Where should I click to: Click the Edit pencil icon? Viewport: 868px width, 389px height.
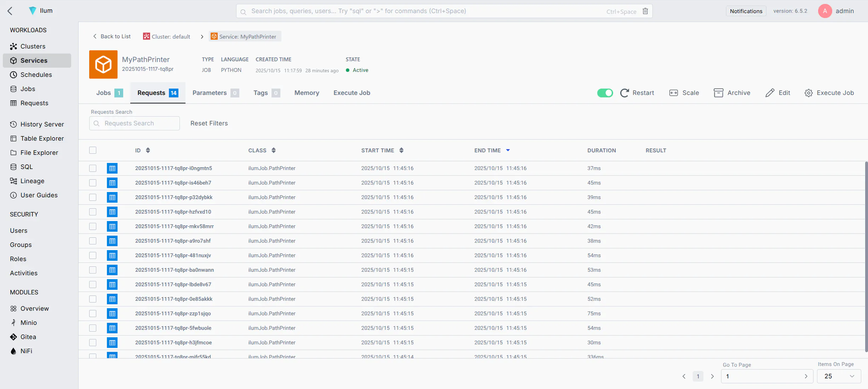coord(770,93)
